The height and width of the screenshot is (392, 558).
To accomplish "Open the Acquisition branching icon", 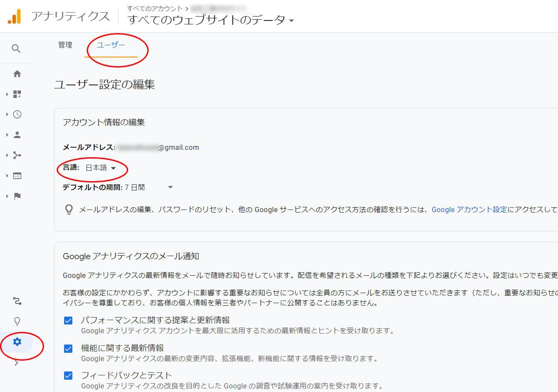I will 17,155.
